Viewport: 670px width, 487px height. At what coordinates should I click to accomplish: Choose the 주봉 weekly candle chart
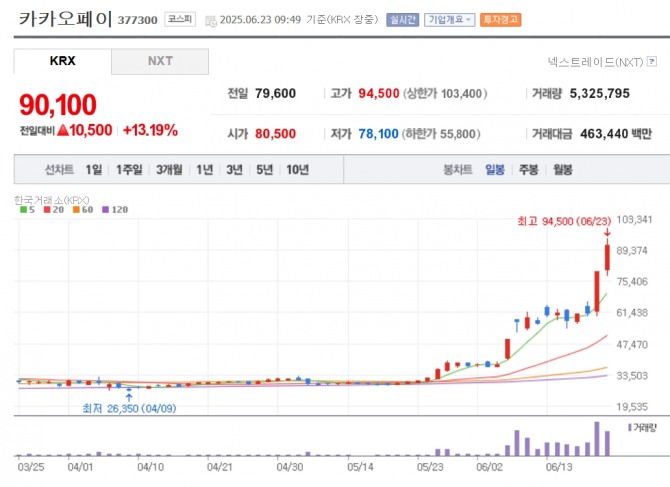click(x=529, y=170)
